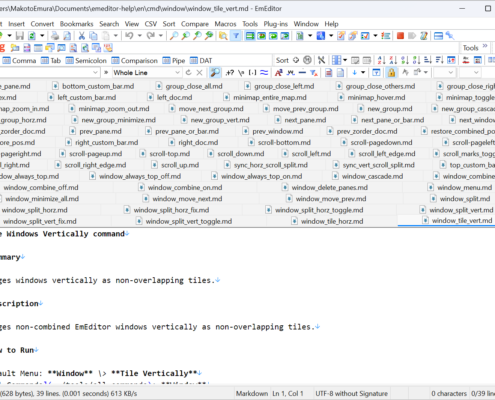
Task: Expand the Paste options dropdown arrow
Action: pyautogui.click(x=116, y=36)
